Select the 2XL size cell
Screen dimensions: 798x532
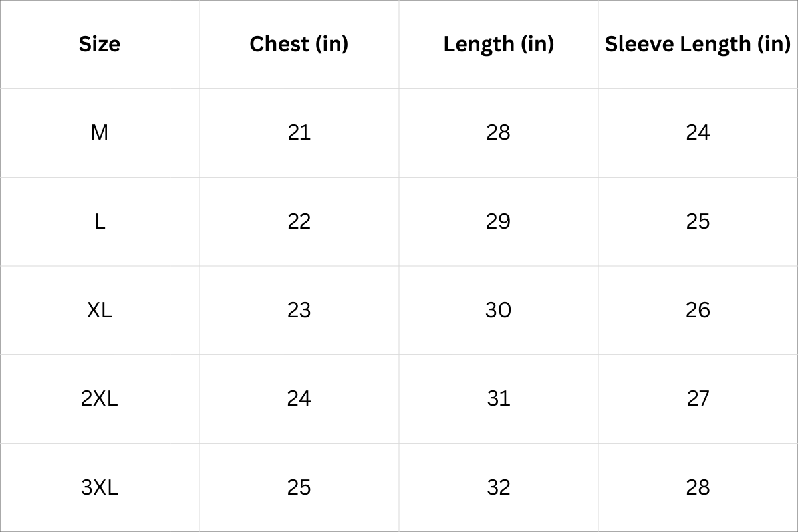(100, 398)
